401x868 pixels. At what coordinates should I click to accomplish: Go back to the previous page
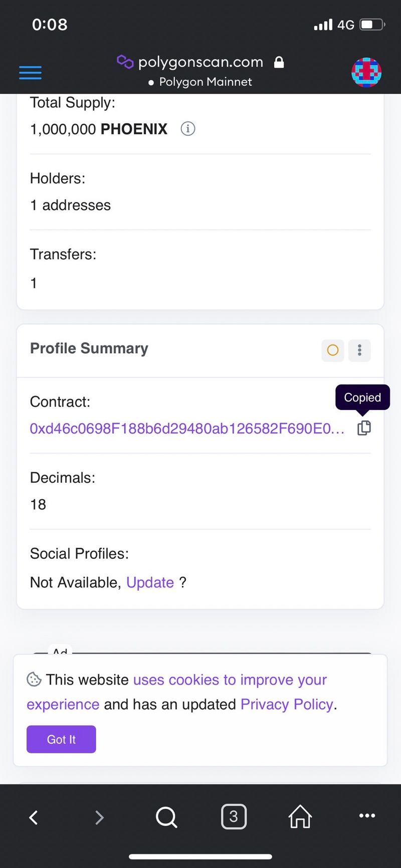point(34,817)
